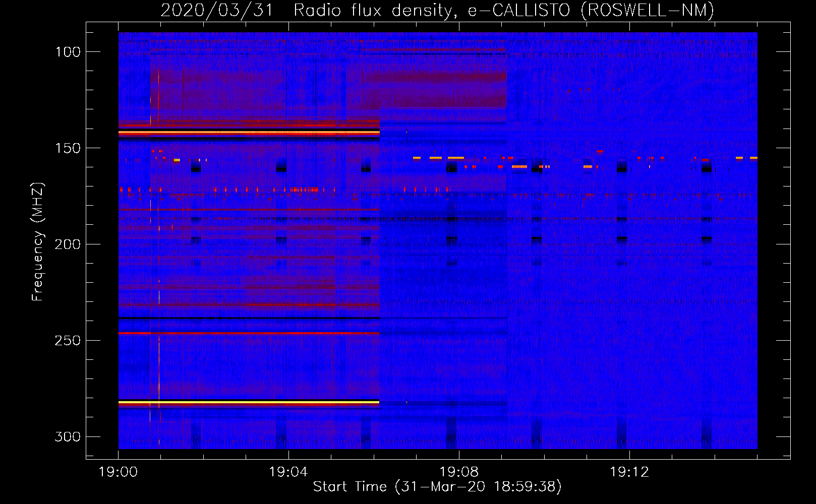Click the 'Start Time (31-Mar-20 18:59:38)' label

[x=437, y=487]
